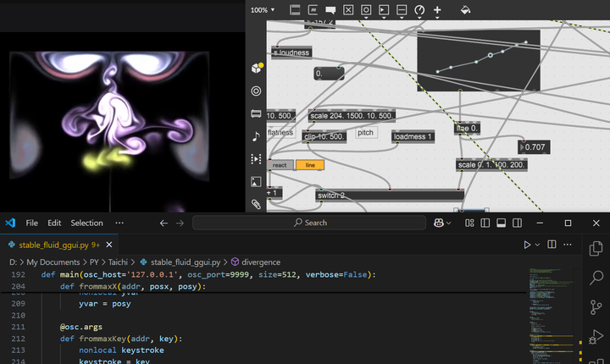This screenshot has height=364, width=610.
Task: Click the 'divergence' breadcrumb symbol
Action: click(261, 262)
